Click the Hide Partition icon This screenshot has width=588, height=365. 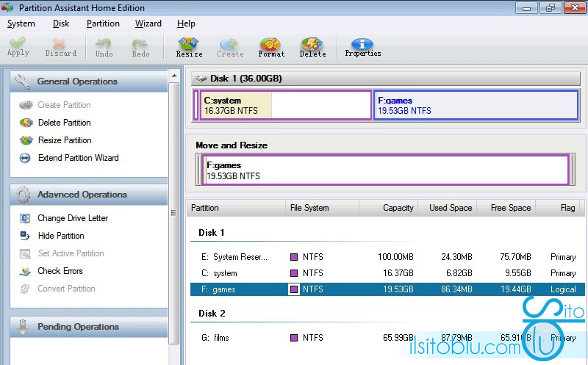25,236
